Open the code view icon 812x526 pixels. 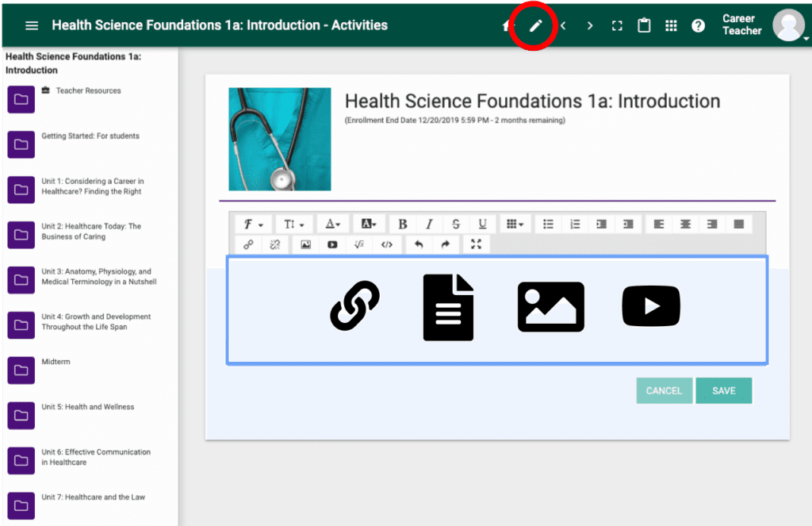click(386, 244)
